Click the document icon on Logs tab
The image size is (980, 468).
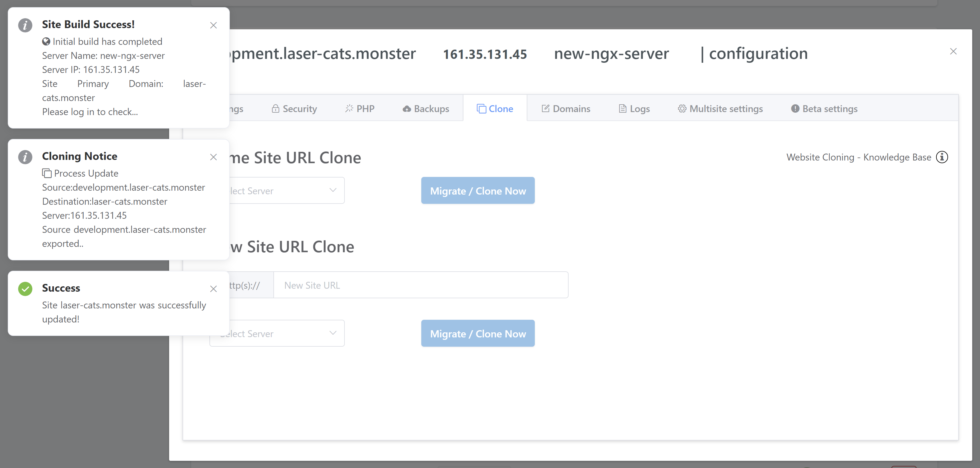pyautogui.click(x=622, y=109)
